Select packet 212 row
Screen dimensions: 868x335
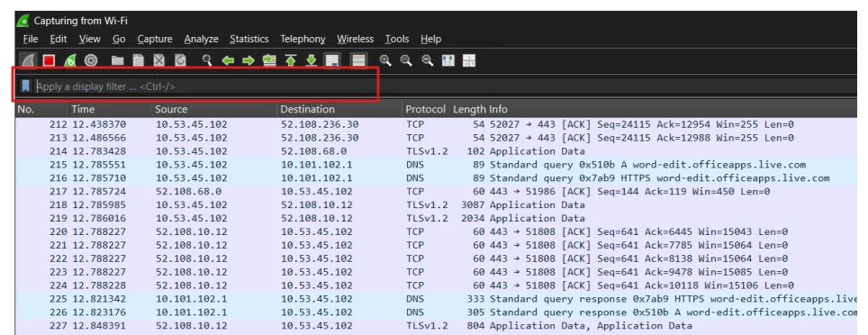click(x=436, y=124)
